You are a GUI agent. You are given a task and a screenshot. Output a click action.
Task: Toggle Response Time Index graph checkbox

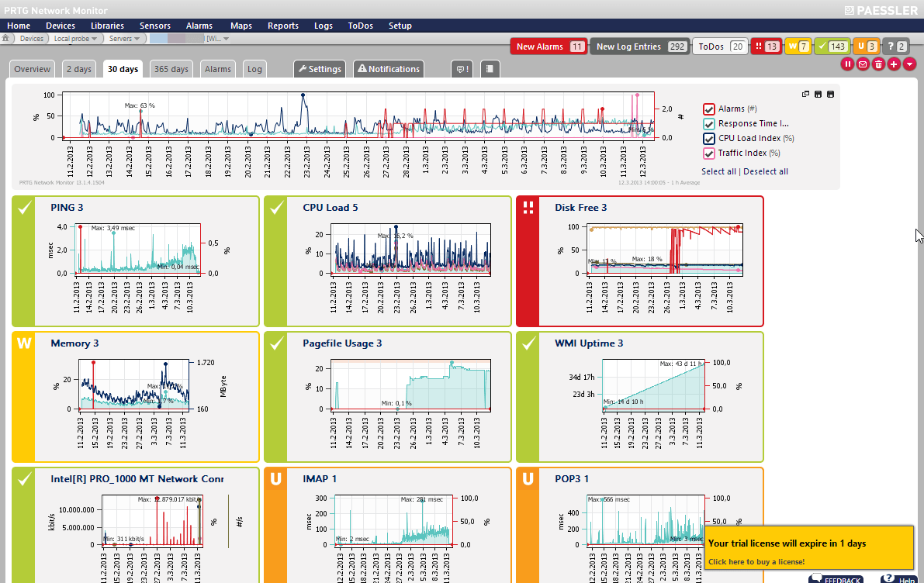coord(709,124)
